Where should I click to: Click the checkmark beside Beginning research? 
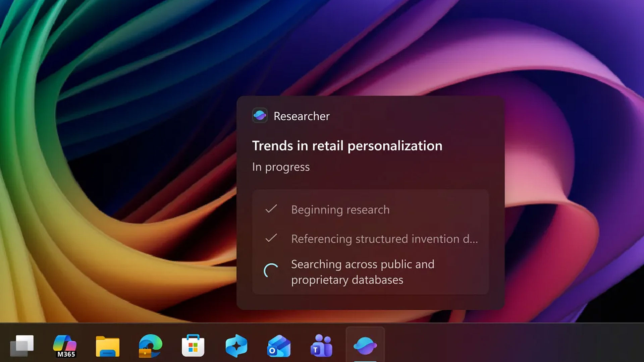click(271, 209)
